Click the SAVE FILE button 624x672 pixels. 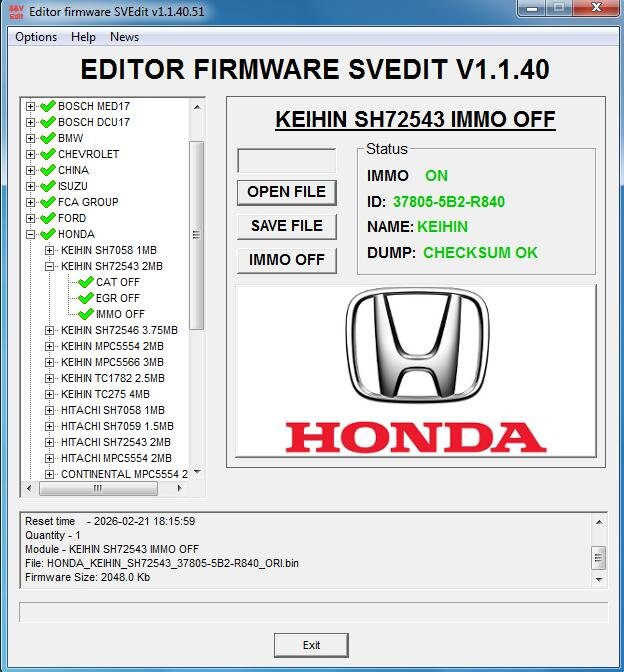click(x=287, y=226)
